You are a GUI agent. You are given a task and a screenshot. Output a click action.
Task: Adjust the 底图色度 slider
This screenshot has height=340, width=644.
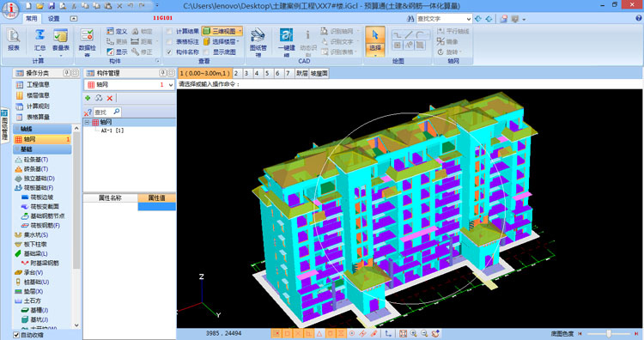tap(608, 334)
